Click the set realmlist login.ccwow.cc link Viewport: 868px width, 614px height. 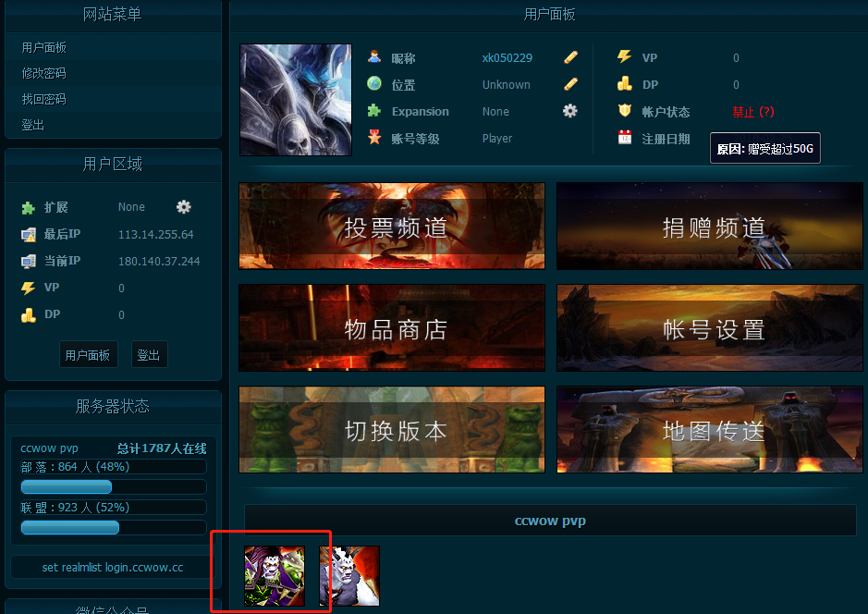coord(110,568)
